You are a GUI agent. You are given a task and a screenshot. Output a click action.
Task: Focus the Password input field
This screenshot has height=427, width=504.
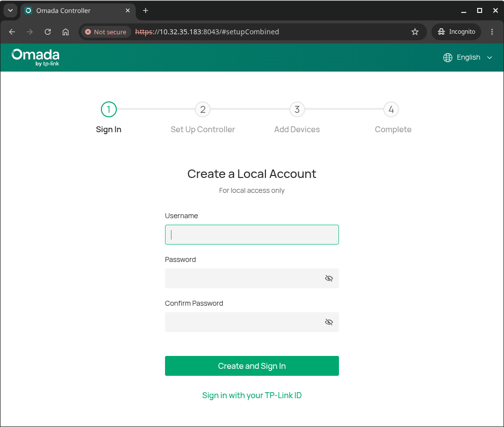[x=252, y=278]
